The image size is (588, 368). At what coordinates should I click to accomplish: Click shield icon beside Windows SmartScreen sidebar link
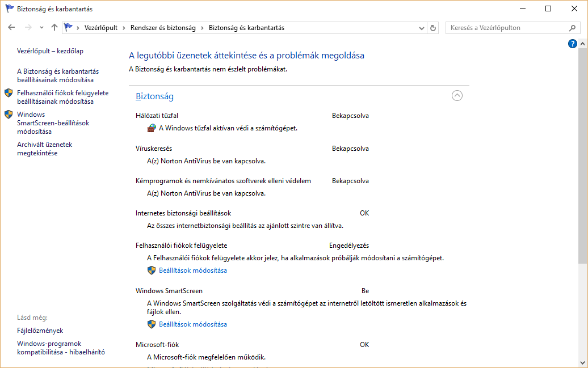[x=9, y=115]
